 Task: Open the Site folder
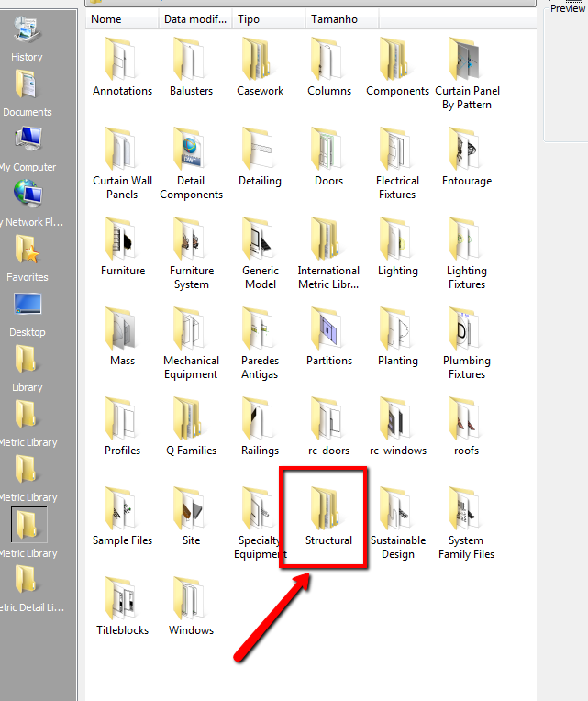pos(191,517)
